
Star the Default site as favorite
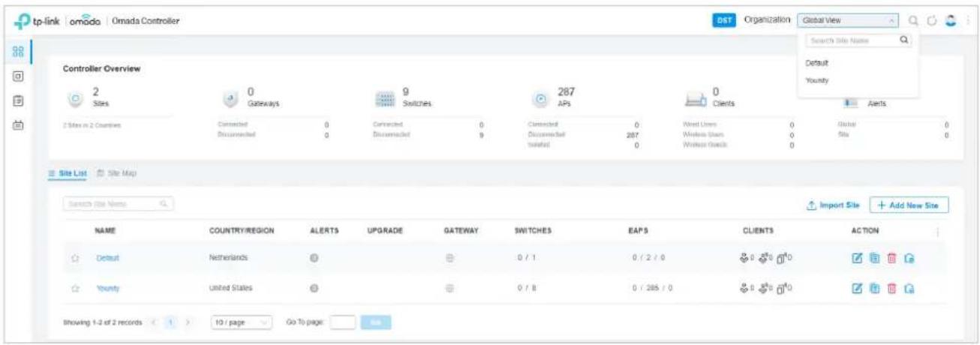(x=75, y=258)
